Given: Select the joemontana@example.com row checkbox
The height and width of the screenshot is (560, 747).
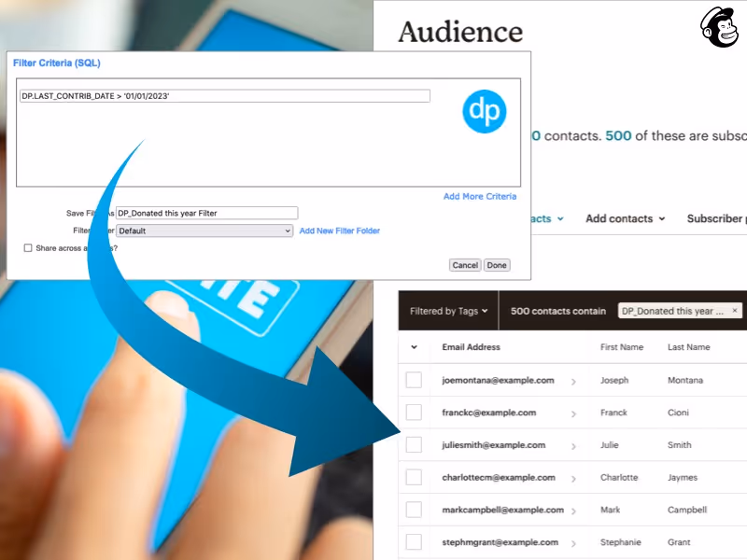Looking at the screenshot, I should [x=414, y=380].
